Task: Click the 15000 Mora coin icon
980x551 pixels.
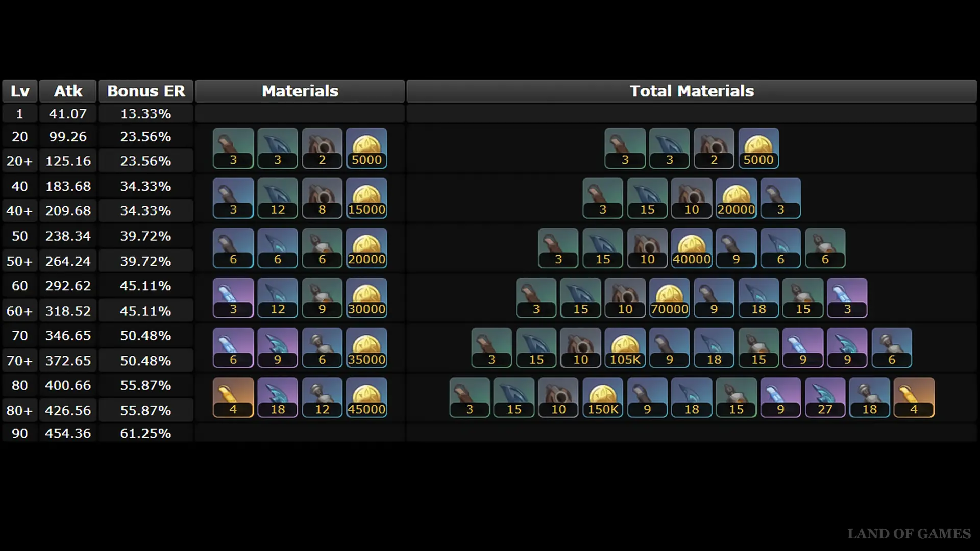Action: point(366,198)
